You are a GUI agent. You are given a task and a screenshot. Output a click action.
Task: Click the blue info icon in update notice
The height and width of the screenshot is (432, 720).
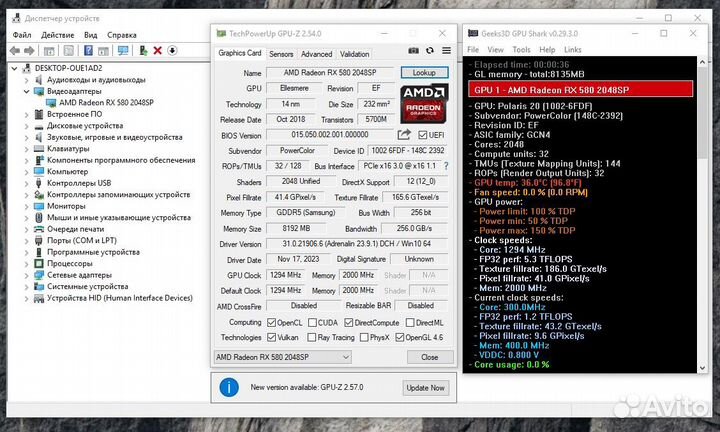[229, 387]
